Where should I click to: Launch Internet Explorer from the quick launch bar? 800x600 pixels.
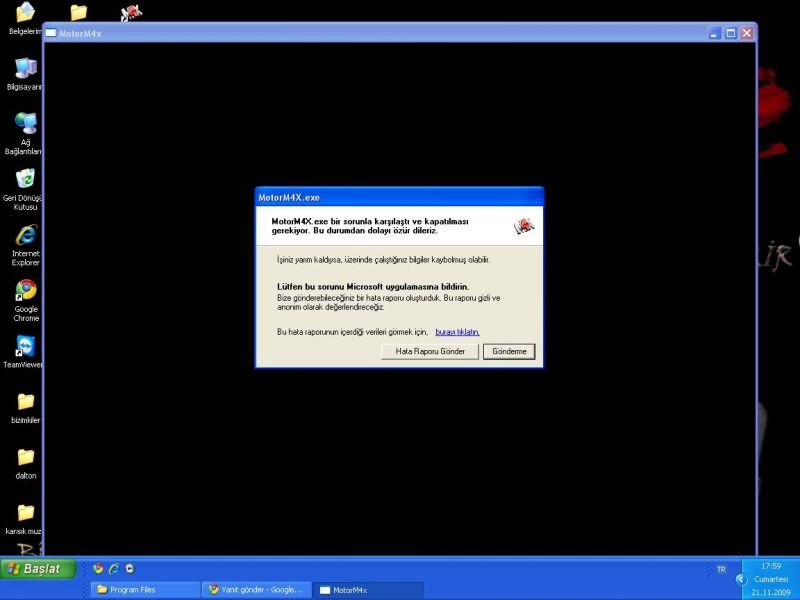pos(114,568)
